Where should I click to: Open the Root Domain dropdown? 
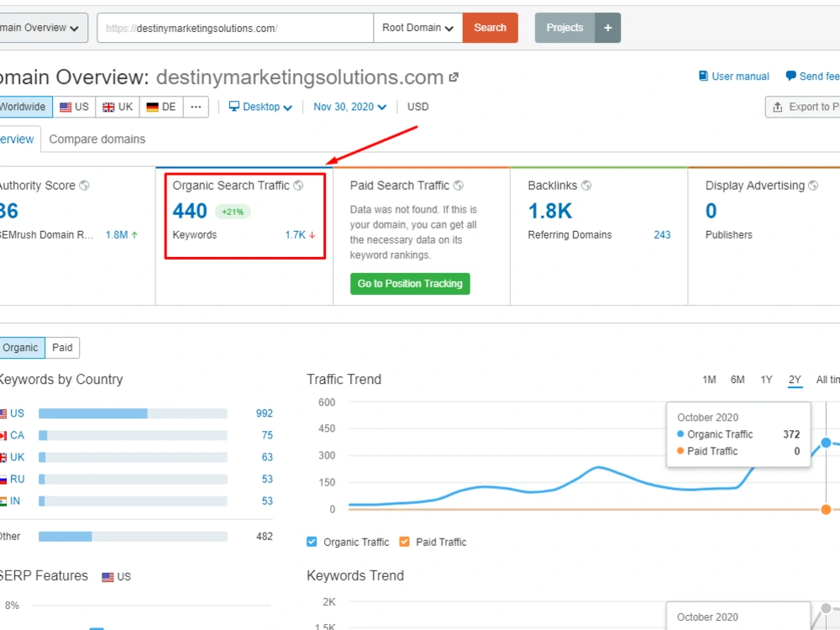pos(417,28)
